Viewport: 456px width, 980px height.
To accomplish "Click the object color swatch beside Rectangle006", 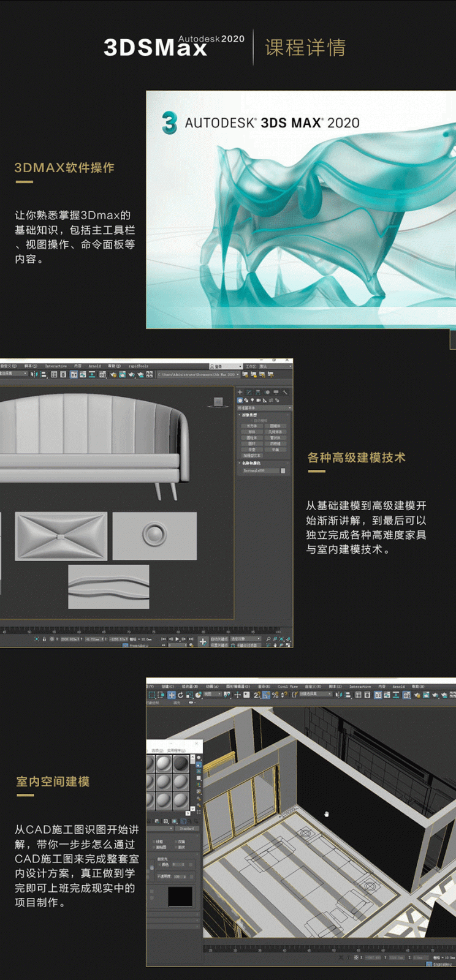I will (283, 470).
